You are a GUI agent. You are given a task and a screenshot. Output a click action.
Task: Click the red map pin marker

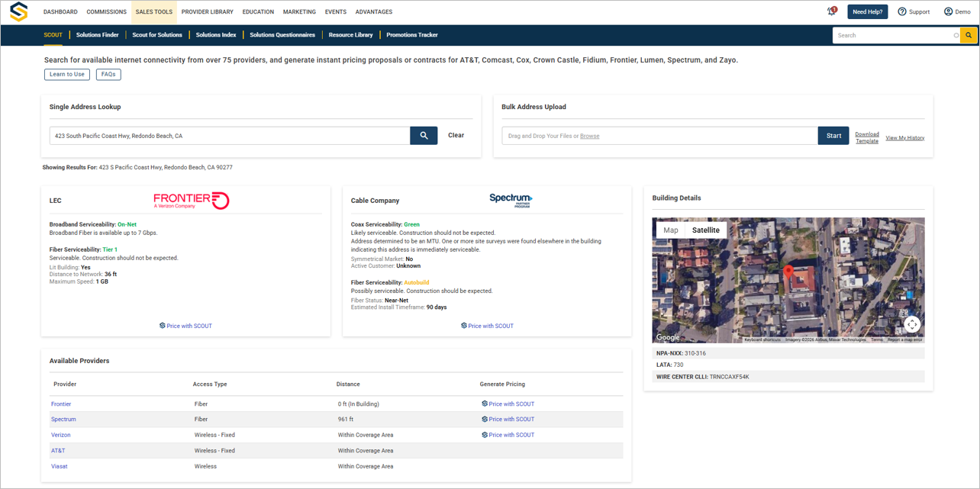point(788,271)
